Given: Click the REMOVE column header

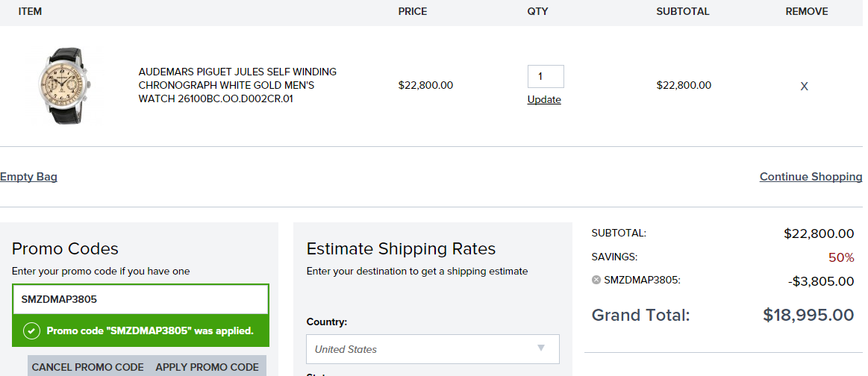Looking at the screenshot, I should coord(807,11).
